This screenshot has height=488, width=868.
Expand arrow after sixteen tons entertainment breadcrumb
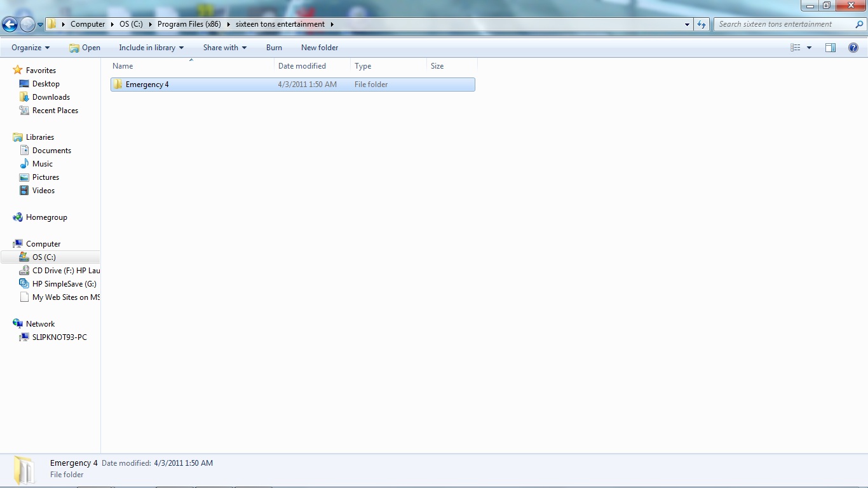click(x=332, y=24)
